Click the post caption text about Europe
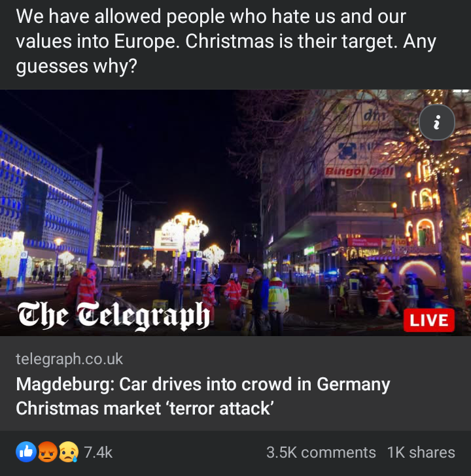471x476 pixels. (226, 41)
